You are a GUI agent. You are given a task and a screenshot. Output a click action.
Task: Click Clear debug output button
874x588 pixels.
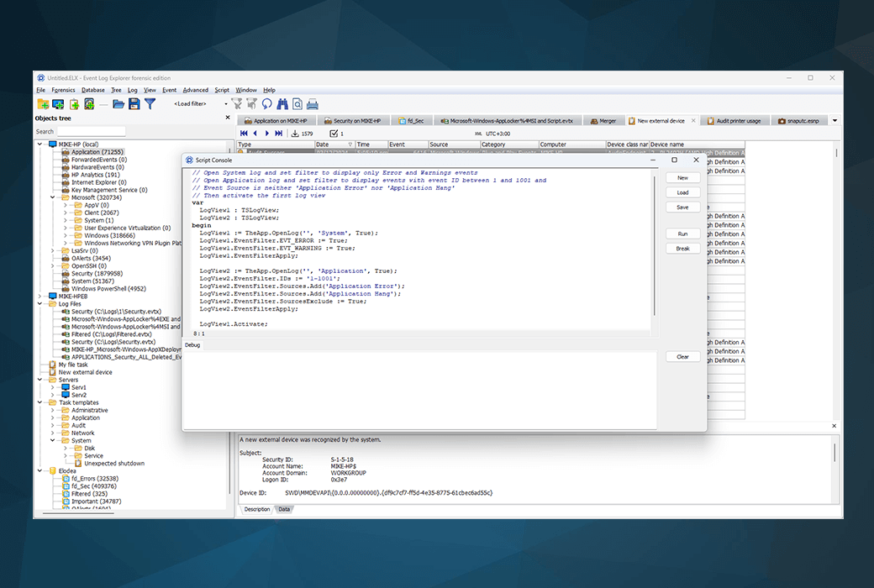682,357
